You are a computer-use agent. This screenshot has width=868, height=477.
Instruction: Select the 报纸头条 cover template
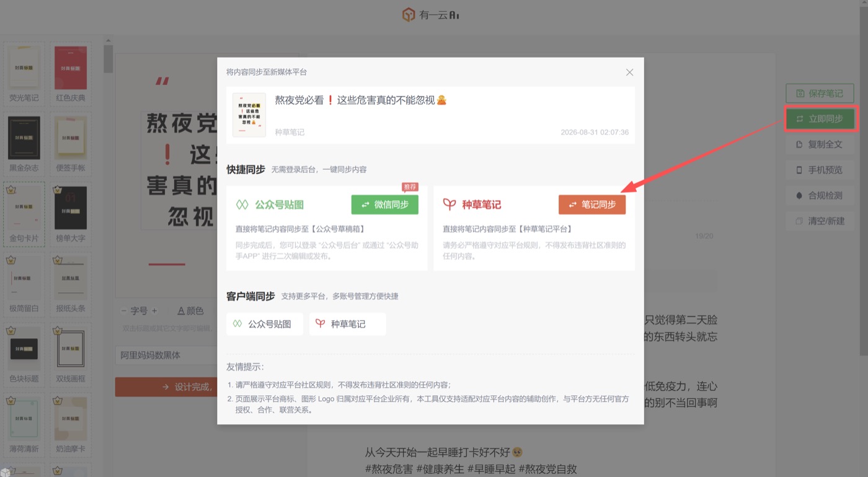71,284
